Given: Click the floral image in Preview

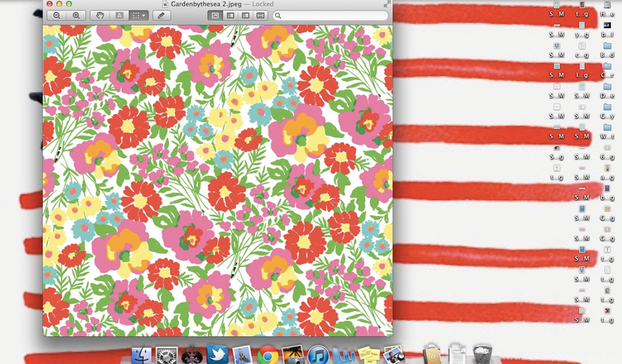Looking at the screenshot, I should click(x=217, y=180).
